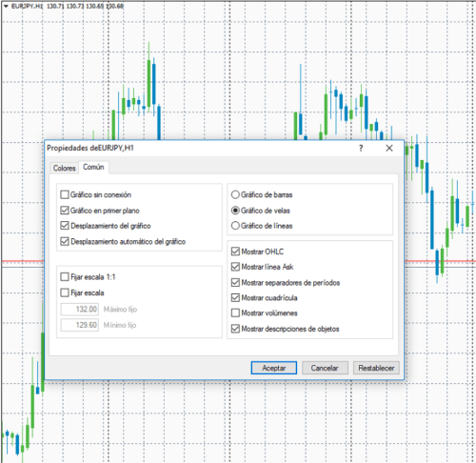Select Gráfico de barras radio button

coord(235,194)
